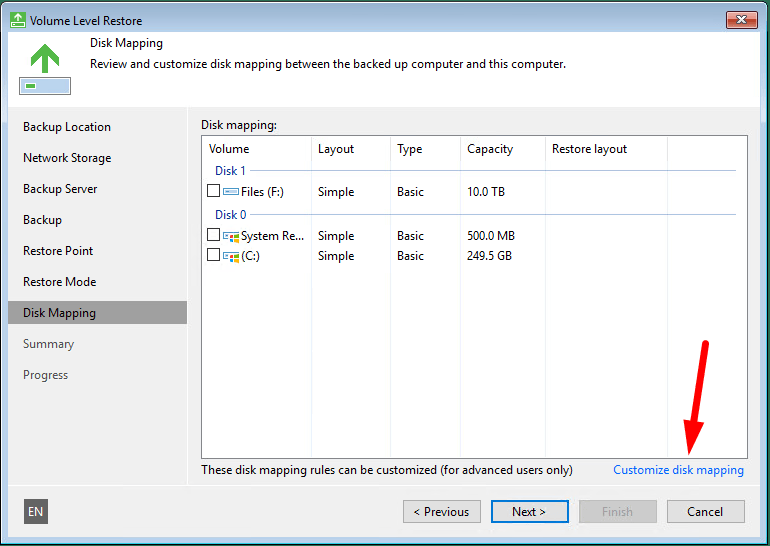
Task: Click the Capacity column header
Action: (x=490, y=149)
